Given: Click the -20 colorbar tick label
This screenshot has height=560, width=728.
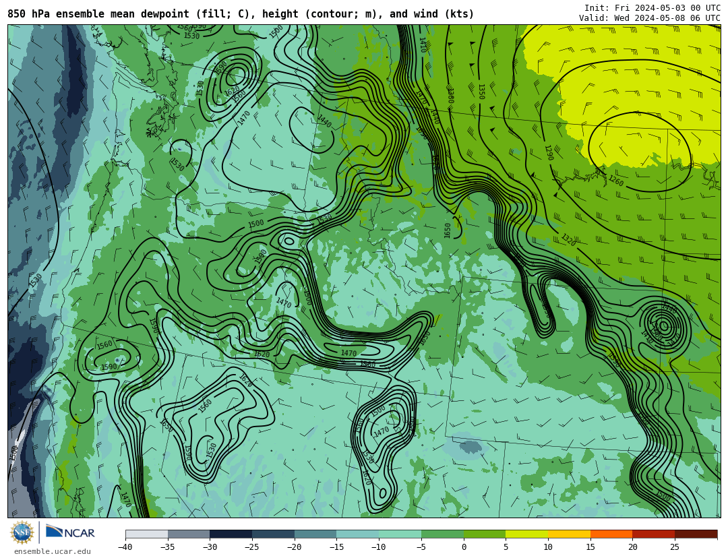Looking at the screenshot, I should click(294, 547).
